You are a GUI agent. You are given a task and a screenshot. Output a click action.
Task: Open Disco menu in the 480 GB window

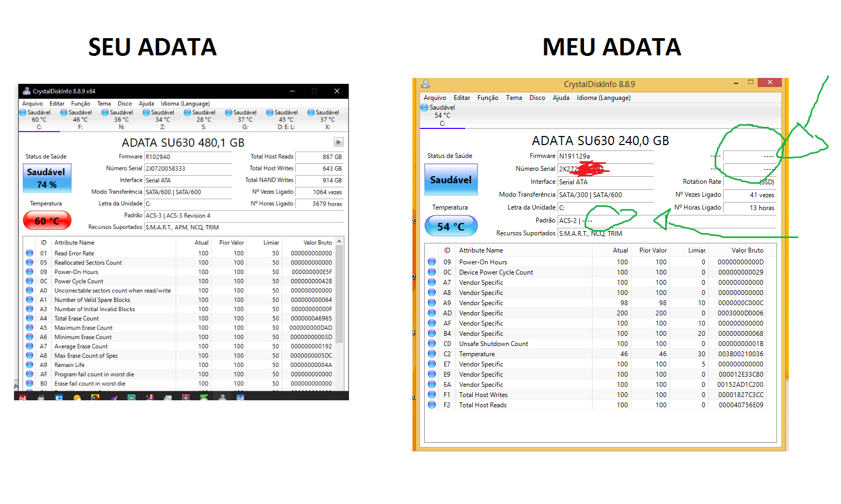125,104
